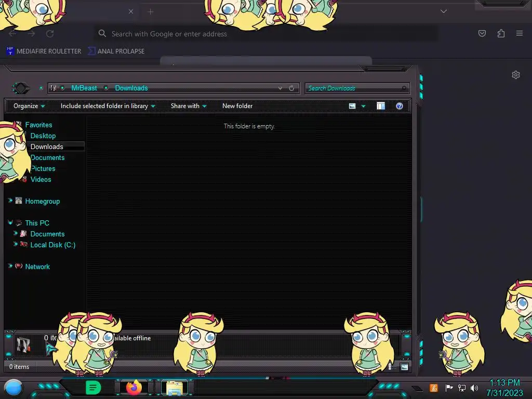Click the volume speaker tray icon
The width and height of the screenshot is (532, 399).
(474, 388)
